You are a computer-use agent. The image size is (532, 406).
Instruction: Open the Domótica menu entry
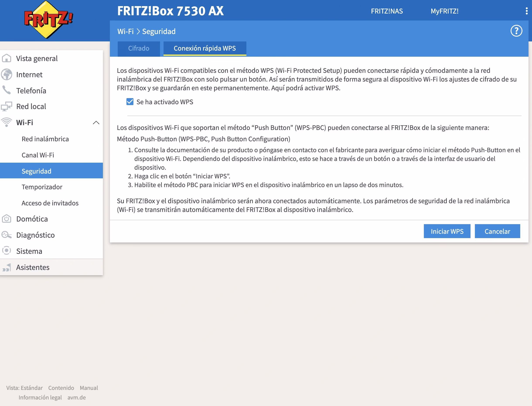(x=32, y=219)
